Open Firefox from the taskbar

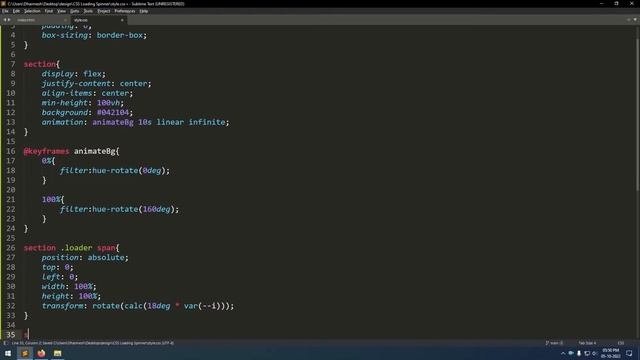(41, 353)
